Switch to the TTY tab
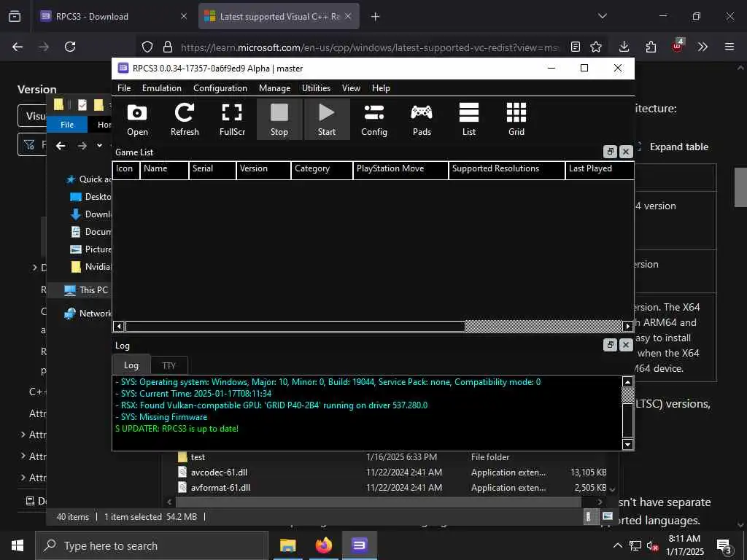 [169, 366]
